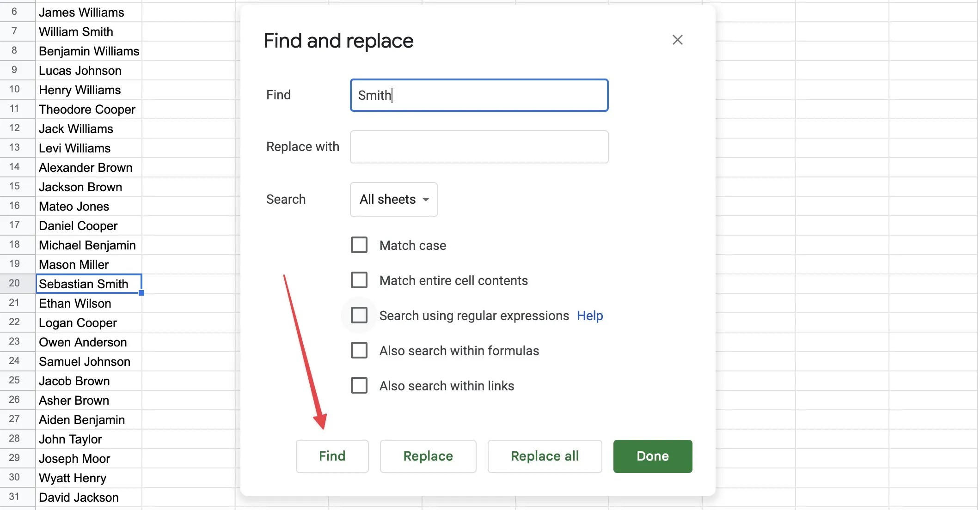980x510 pixels.
Task: Open the All sheets search dropdown
Action: coord(393,200)
